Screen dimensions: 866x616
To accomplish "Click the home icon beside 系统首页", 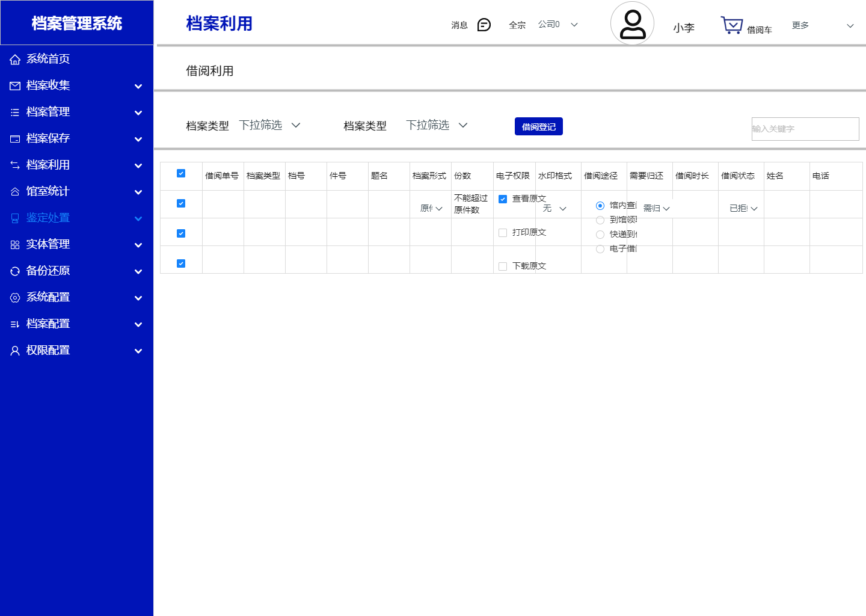I will click(15, 59).
